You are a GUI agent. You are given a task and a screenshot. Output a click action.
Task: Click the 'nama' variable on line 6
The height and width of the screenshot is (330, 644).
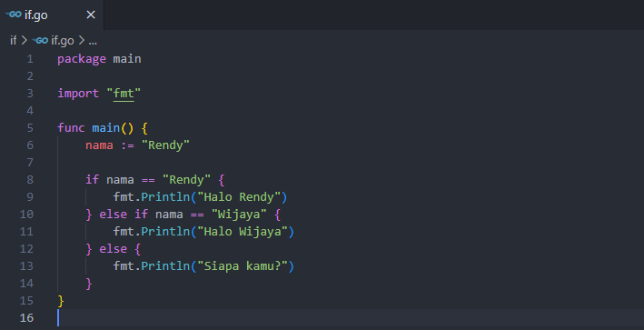(99, 145)
